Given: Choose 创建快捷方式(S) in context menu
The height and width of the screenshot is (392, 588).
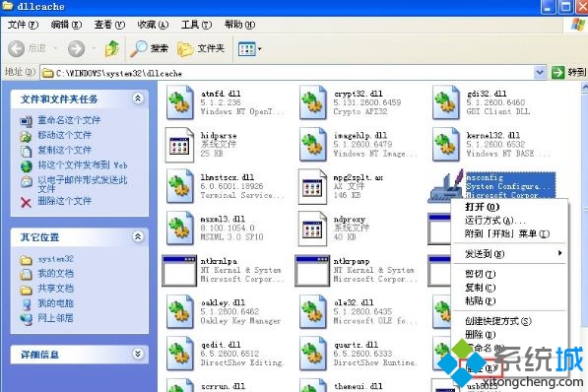Looking at the screenshot, I should click(x=509, y=321).
